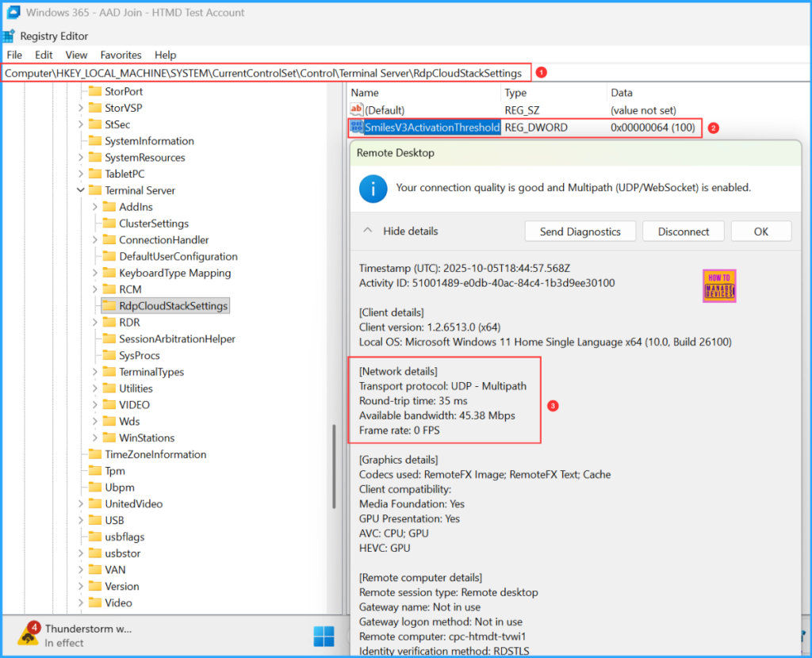Screen dimensions: 812x658
Task: Open the Favorites menu
Action: click(x=121, y=55)
